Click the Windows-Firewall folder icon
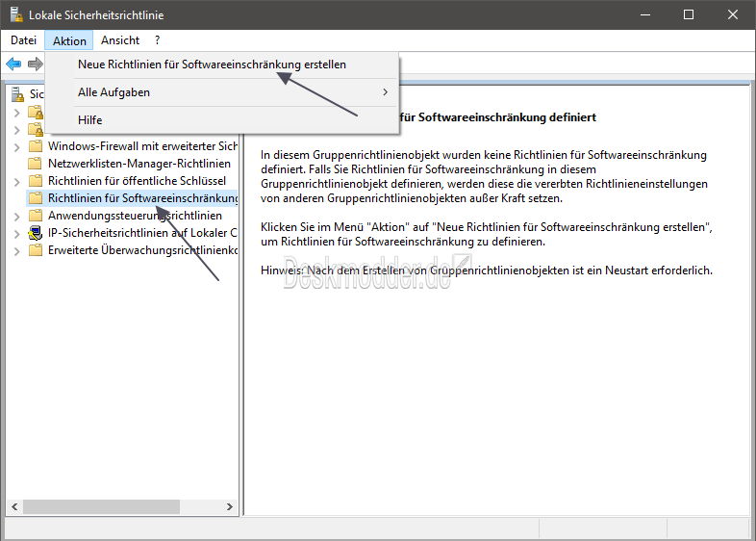Viewport: 756px width, 541px height. click(x=36, y=146)
